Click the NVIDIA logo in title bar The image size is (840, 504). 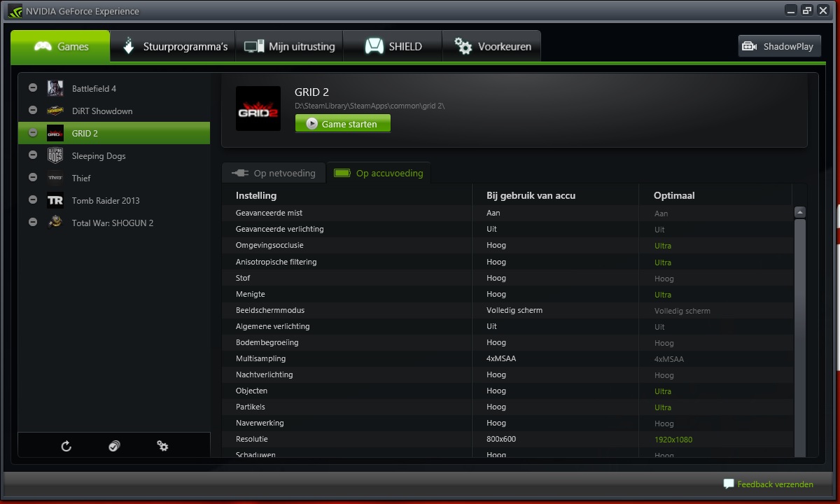(x=15, y=10)
